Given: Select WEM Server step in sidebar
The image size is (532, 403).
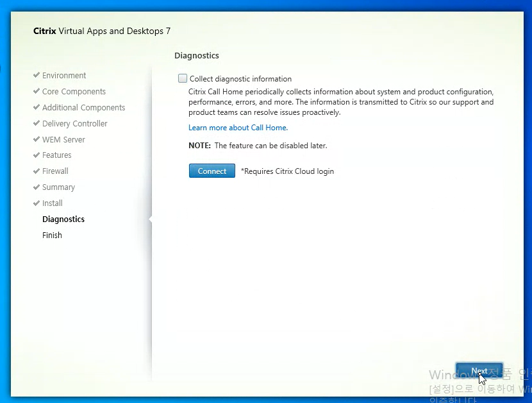Looking at the screenshot, I should click(x=63, y=140).
